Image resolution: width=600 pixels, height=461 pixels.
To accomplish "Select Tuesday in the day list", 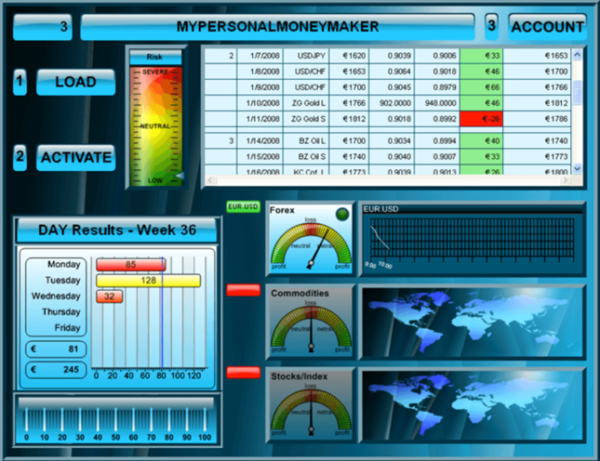I will 63,280.
